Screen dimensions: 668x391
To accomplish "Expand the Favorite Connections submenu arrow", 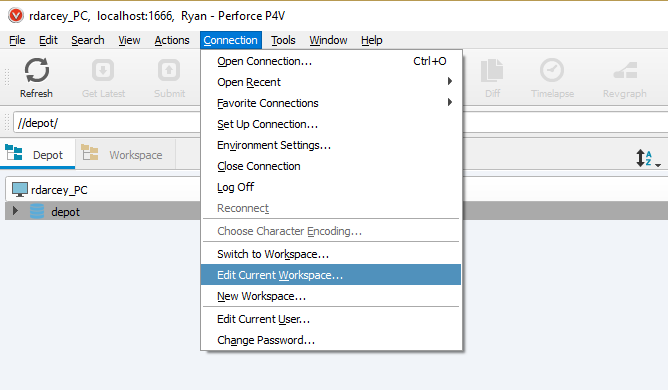I will click(450, 102).
